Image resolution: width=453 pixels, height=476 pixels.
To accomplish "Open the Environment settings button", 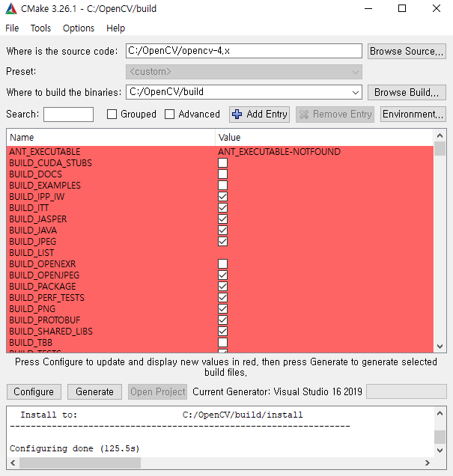I will click(413, 115).
